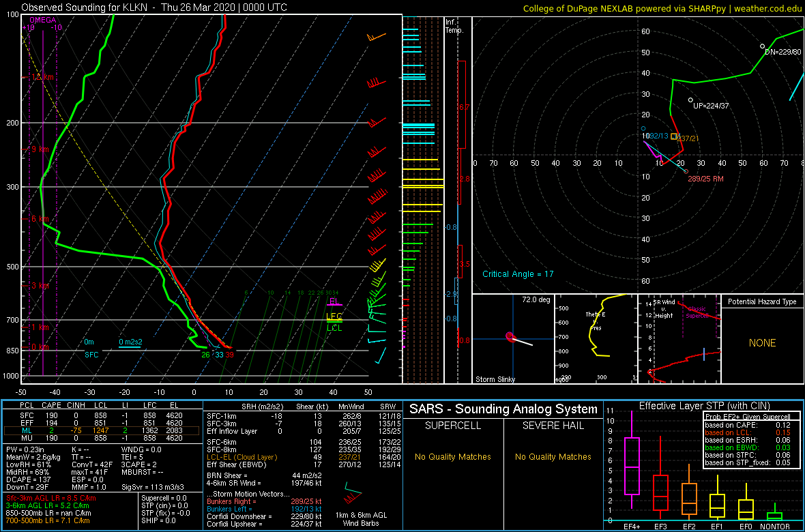
Task: Click the 'Sfc-3km AGL LR = 8.5 C/km' line
Action: pyautogui.click(x=51, y=498)
